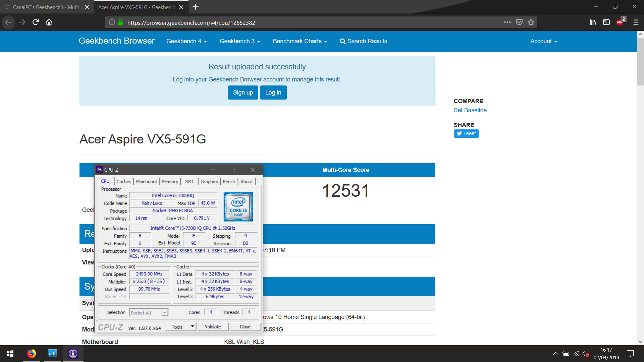The width and height of the screenshot is (644, 362).
Task: Open the SPD tab in CPU-Z
Action: pyautogui.click(x=189, y=182)
